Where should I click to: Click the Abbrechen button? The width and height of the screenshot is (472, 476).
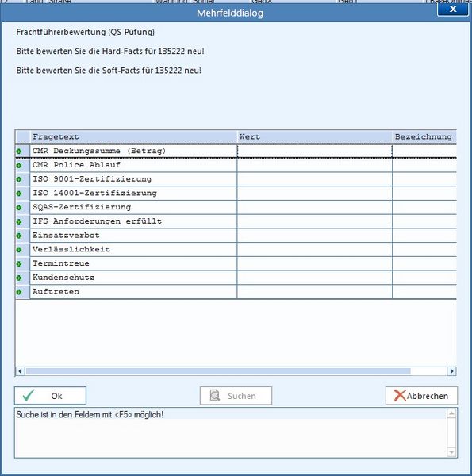pyautogui.click(x=421, y=396)
